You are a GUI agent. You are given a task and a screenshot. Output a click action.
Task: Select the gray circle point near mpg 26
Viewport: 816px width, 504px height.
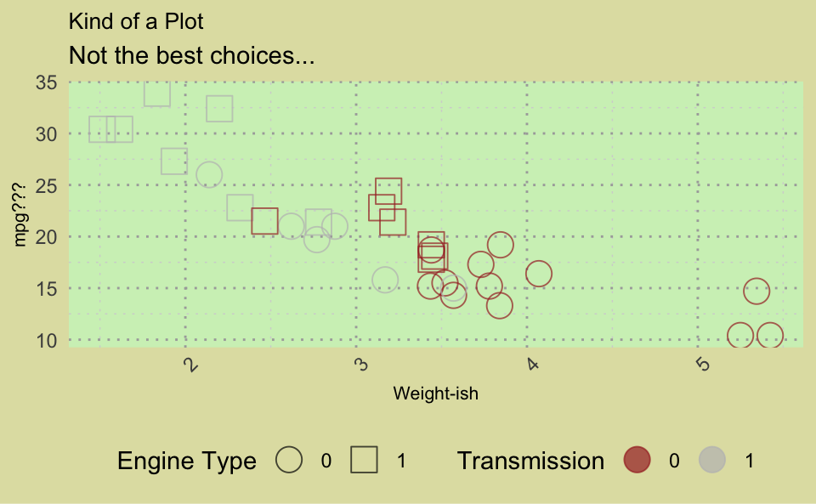(x=209, y=174)
